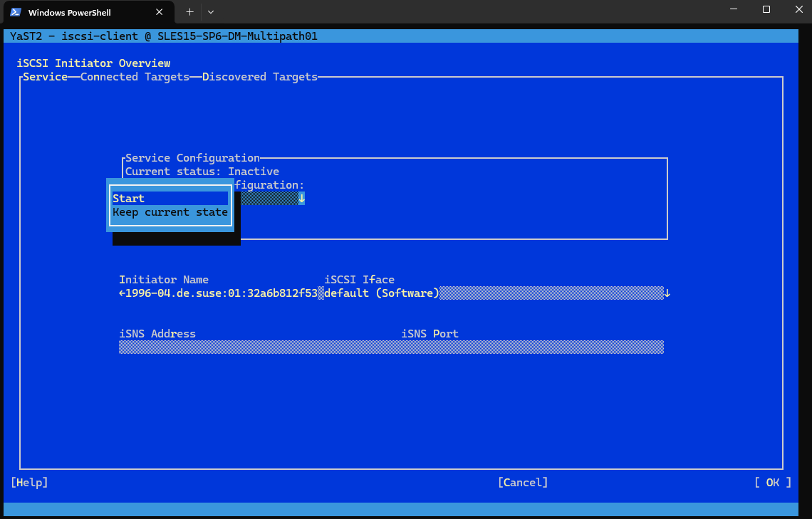Close the Windows PowerShell tab
The height and width of the screenshot is (519, 812).
(x=160, y=12)
